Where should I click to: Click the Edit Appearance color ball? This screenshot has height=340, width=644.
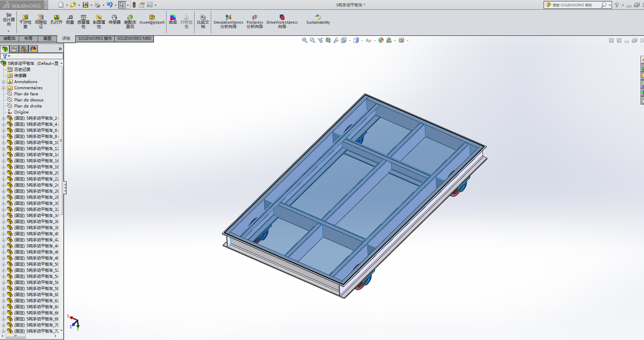(x=381, y=41)
